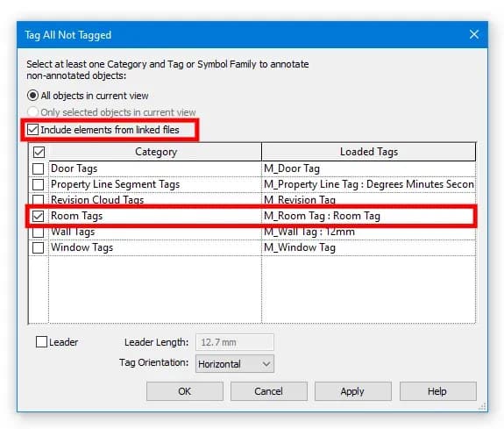Click the Help button
504x429 pixels.
[437, 391]
